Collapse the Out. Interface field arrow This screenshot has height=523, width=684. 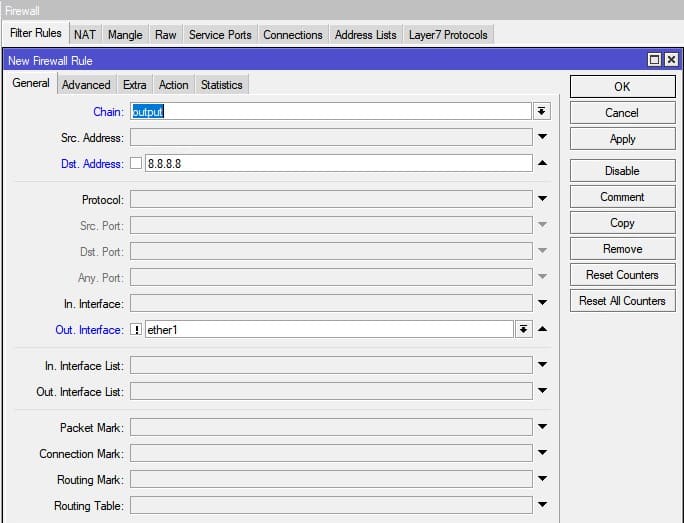pos(542,329)
